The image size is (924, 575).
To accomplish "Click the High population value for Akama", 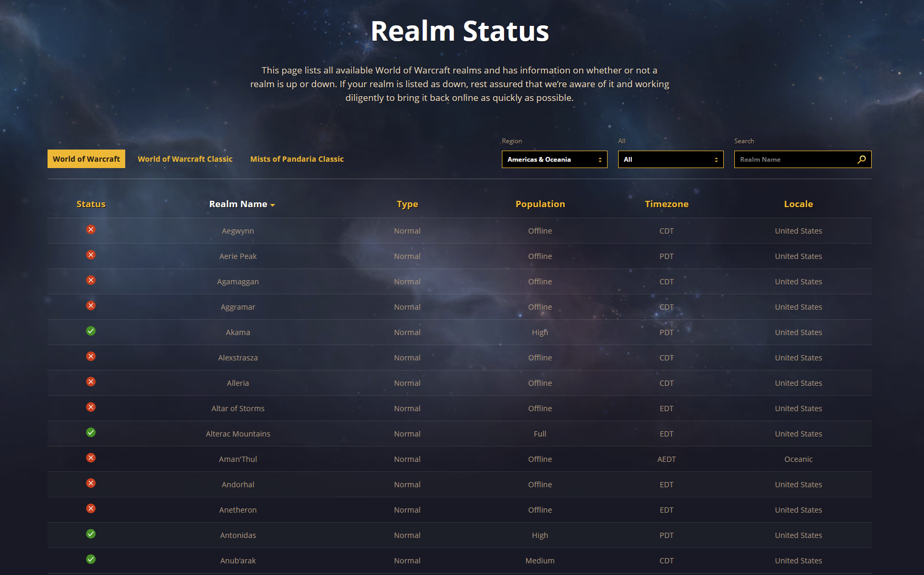I will click(x=540, y=332).
